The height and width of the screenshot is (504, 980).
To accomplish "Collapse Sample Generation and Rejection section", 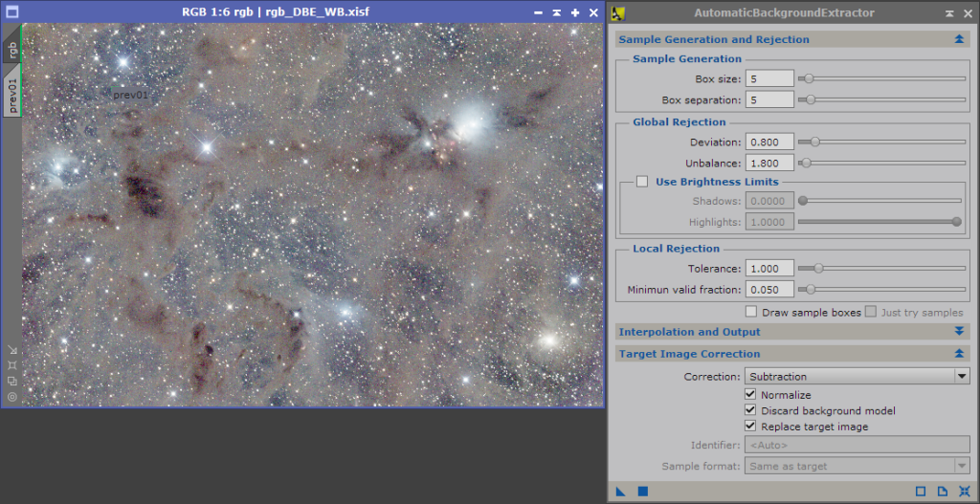I will tap(959, 39).
